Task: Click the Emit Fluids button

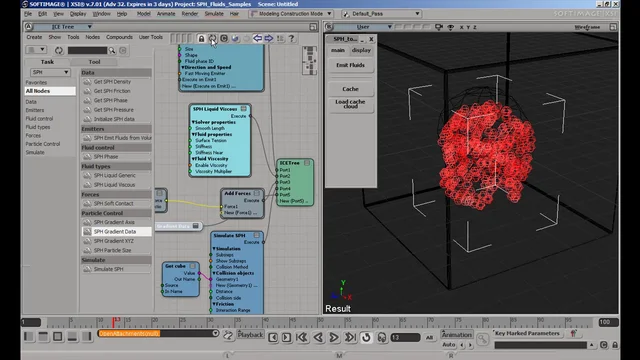Action: 351,65
